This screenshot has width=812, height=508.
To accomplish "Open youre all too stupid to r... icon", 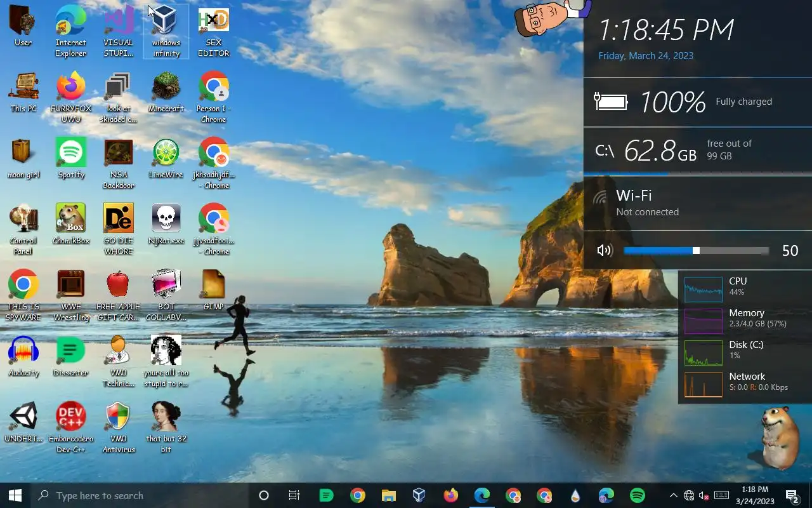I will pyautogui.click(x=166, y=361).
